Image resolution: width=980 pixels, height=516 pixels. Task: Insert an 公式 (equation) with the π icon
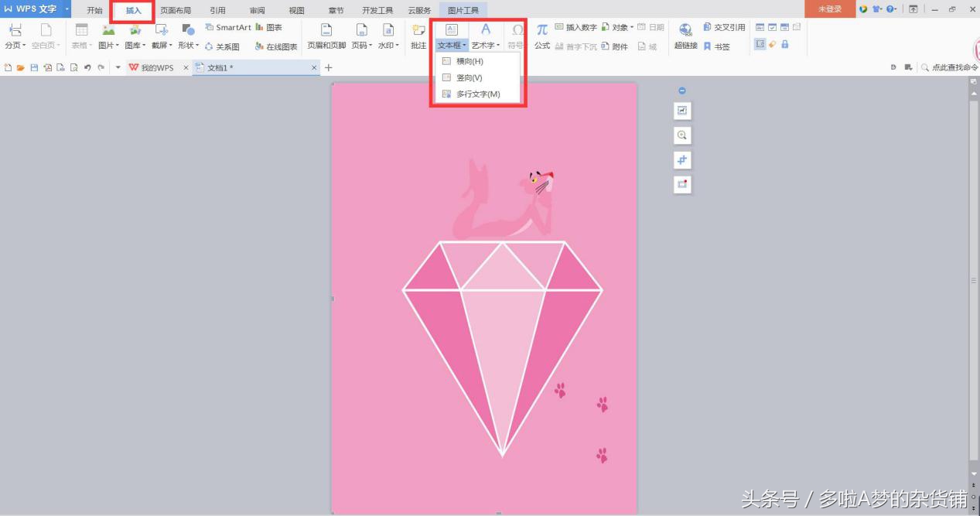click(x=541, y=35)
